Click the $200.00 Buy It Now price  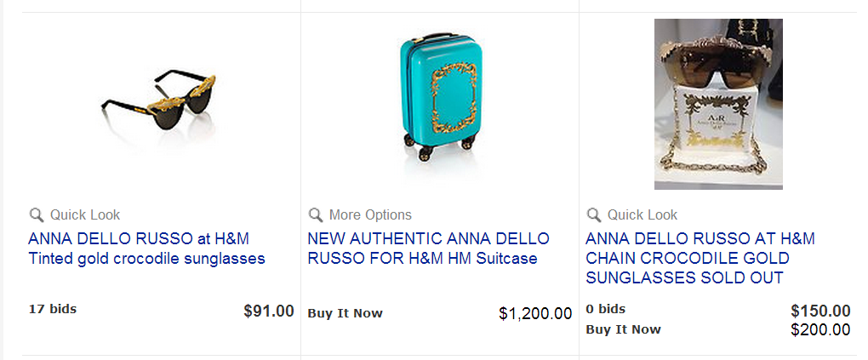coord(819,329)
